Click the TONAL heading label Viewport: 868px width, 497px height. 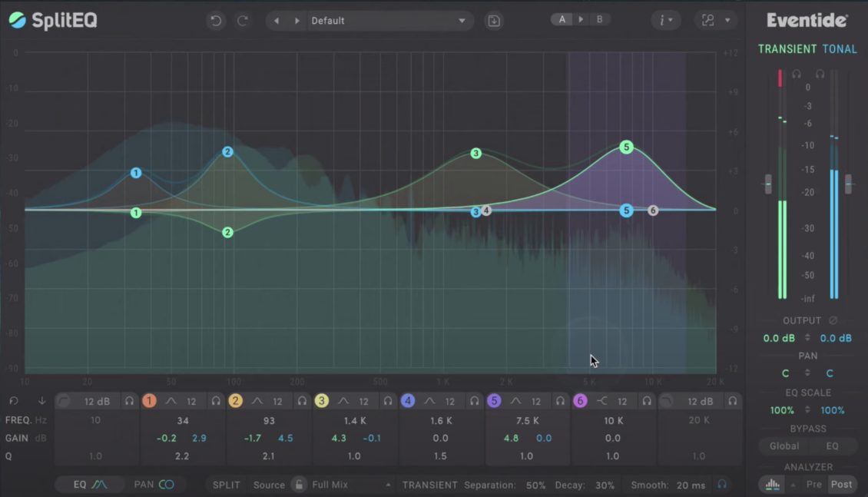[x=840, y=49]
